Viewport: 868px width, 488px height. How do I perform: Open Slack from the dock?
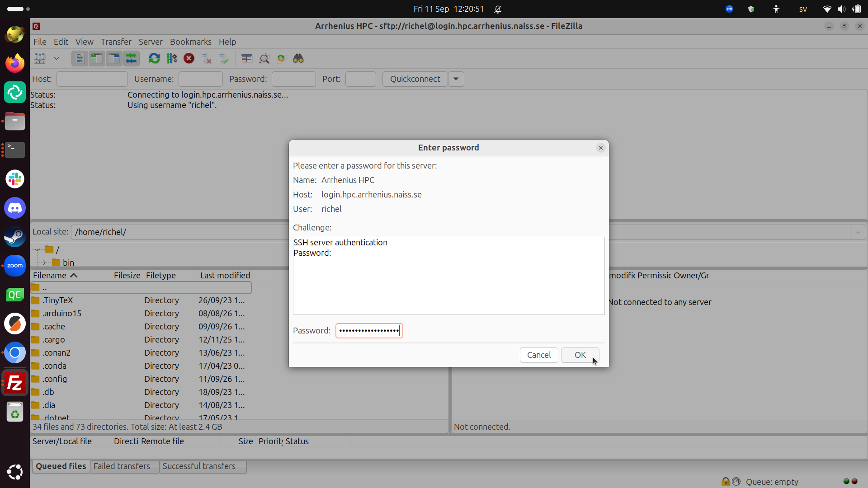15,179
